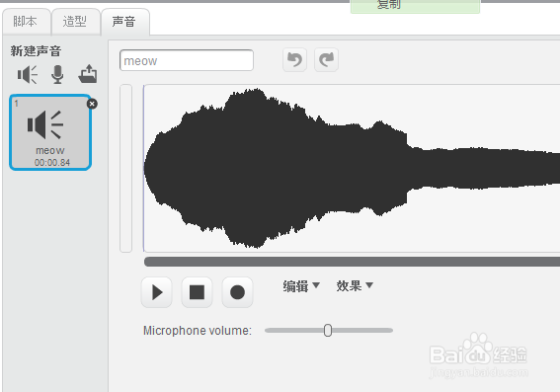Switch to the 脚本 tab

tap(26, 22)
